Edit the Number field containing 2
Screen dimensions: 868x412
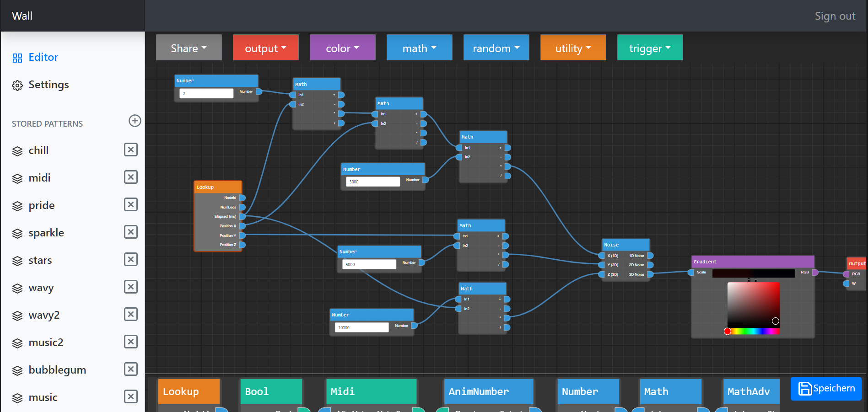click(206, 93)
